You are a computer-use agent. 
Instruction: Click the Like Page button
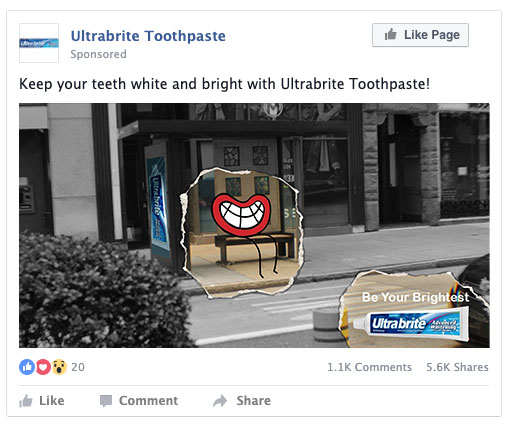[420, 35]
